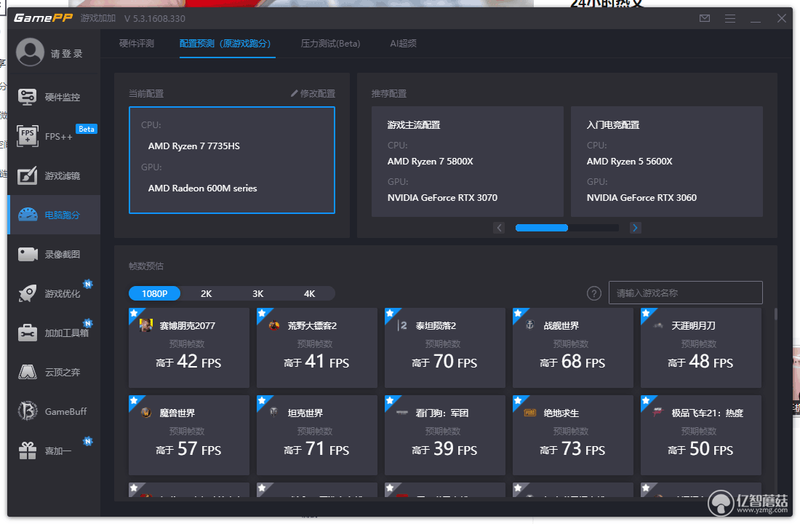Toggle the star on 荒野大镖客2 card
Image resolution: width=800 pixels, height=524 pixels.
(262, 313)
